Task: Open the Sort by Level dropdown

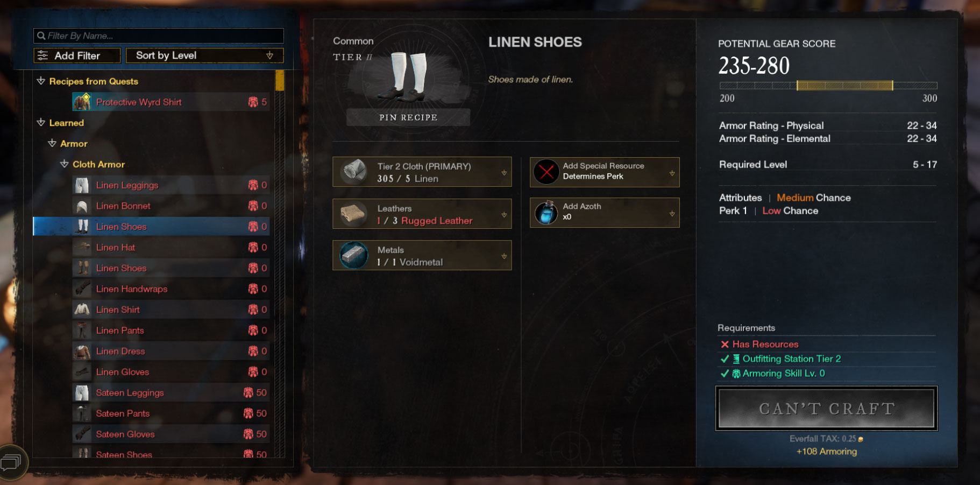Action: [204, 55]
